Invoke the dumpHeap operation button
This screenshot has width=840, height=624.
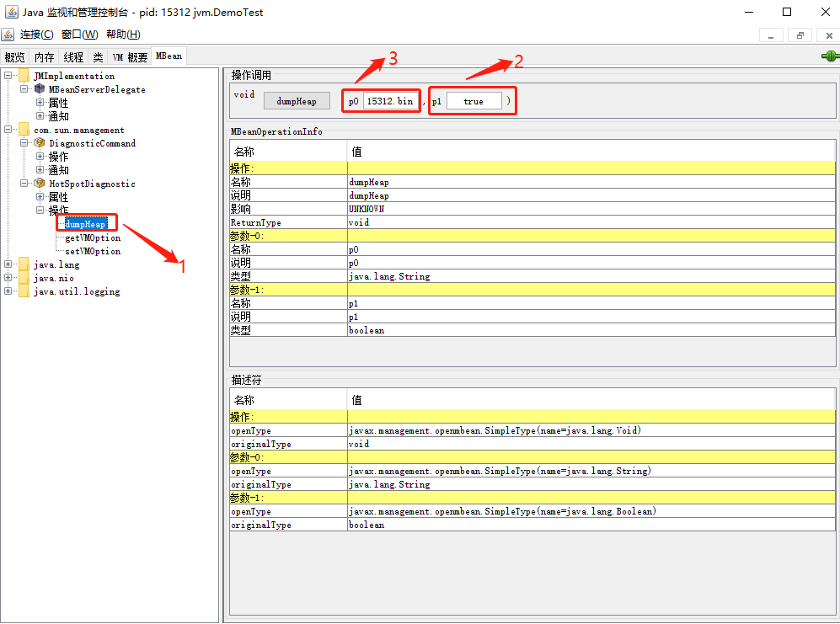(x=297, y=101)
